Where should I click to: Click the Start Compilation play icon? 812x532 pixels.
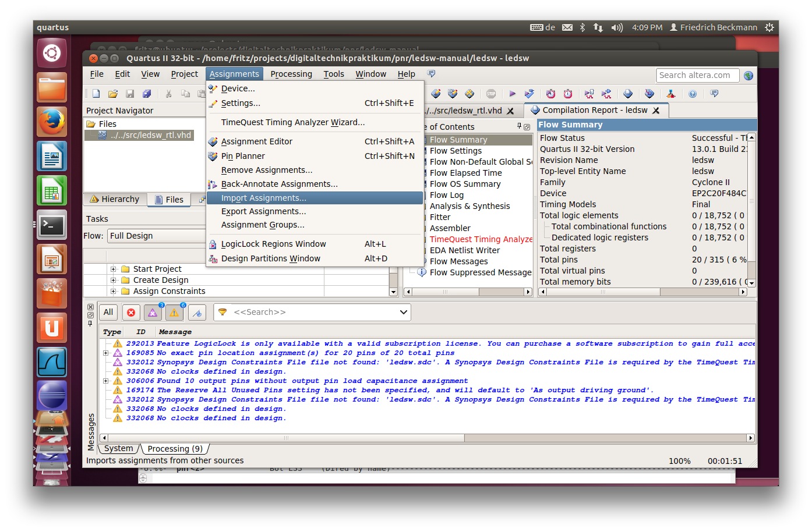click(x=512, y=94)
